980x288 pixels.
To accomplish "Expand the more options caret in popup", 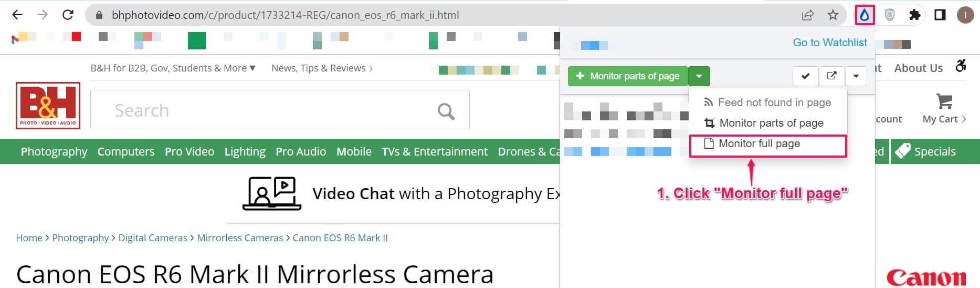I will click(856, 76).
